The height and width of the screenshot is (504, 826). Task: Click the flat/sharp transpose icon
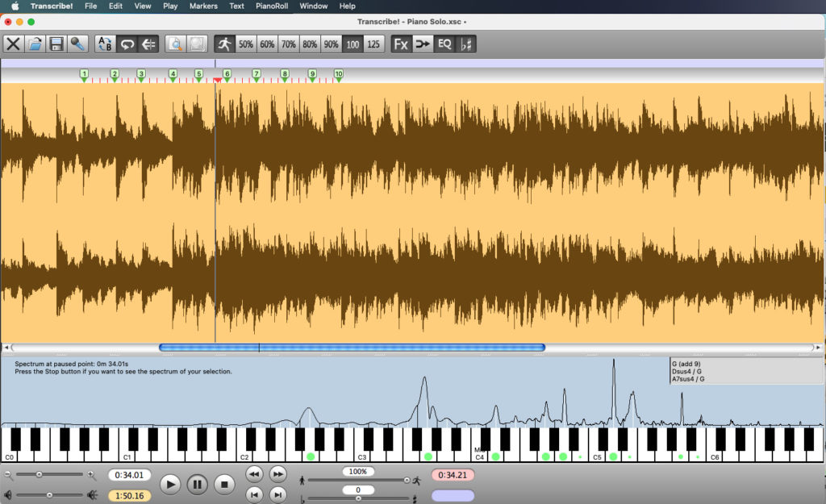click(x=468, y=44)
